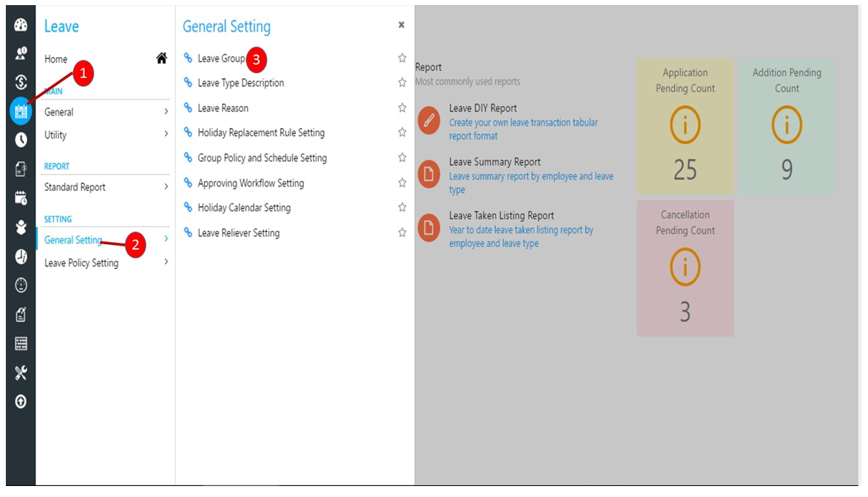This screenshot has height=497, width=868.
Task: Click the Cancellation Pending Count number 3
Action: click(684, 312)
